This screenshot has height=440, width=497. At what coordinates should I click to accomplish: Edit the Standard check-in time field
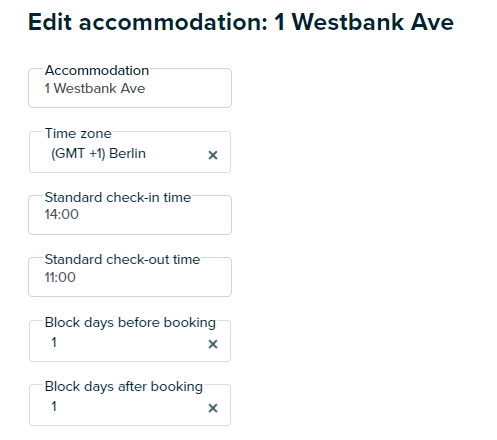pyautogui.click(x=130, y=215)
